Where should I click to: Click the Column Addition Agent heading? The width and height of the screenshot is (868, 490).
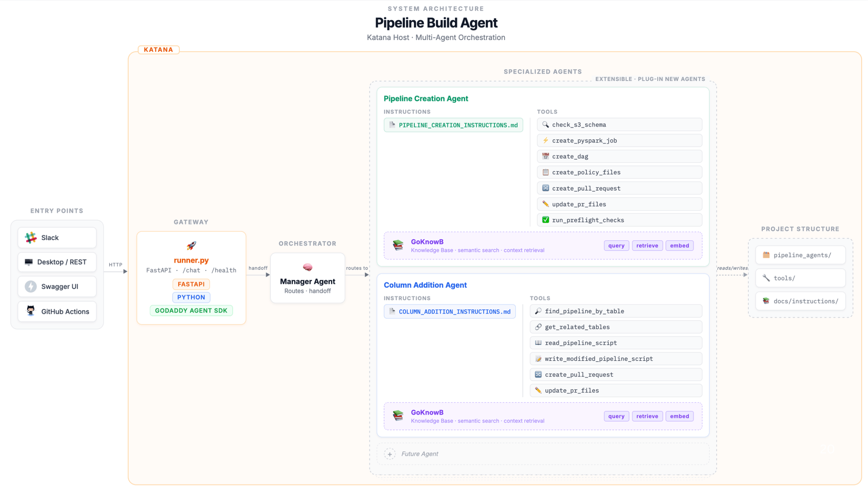(425, 285)
